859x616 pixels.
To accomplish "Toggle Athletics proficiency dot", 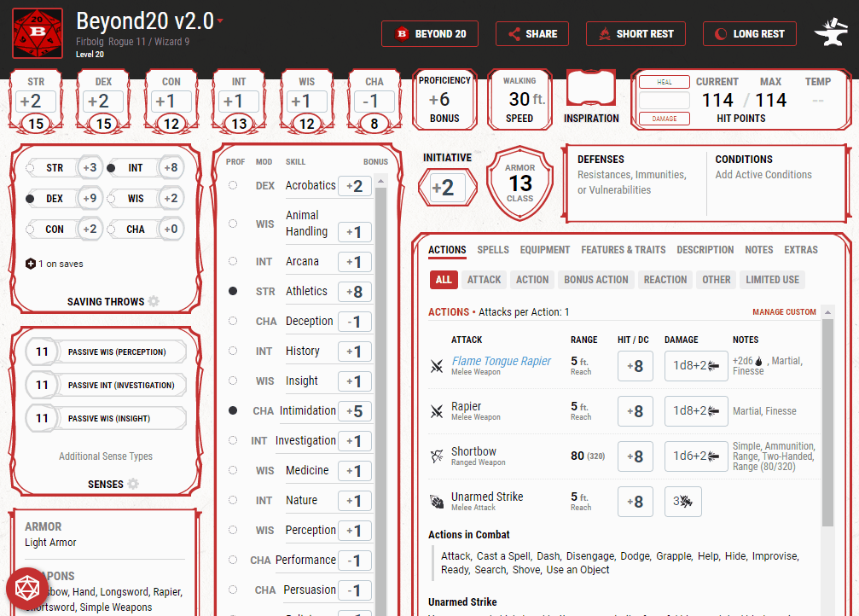I will tap(233, 291).
